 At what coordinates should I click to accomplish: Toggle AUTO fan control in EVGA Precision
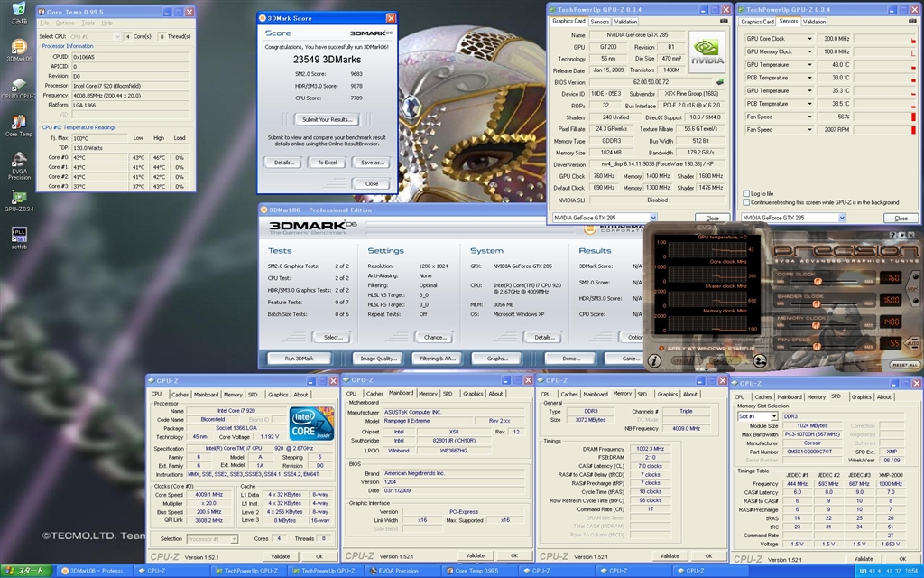pos(912,342)
